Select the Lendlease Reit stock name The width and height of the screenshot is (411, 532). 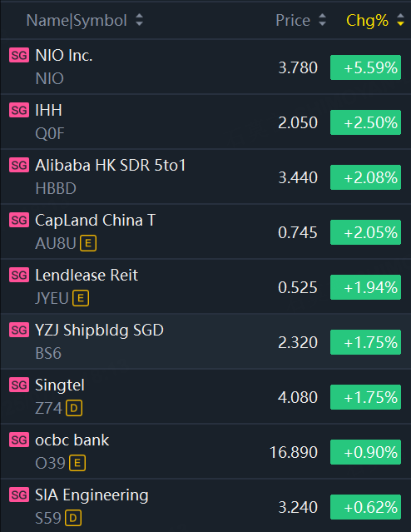87,276
